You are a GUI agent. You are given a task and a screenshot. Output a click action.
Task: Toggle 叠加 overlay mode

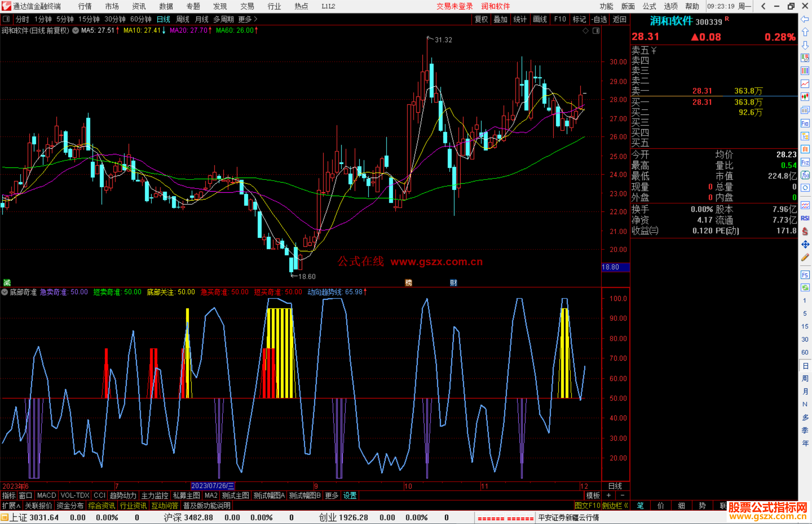click(500, 19)
